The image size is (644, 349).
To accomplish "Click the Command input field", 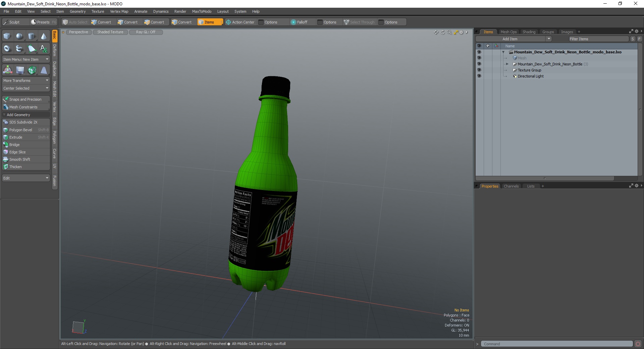I will point(557,344).
